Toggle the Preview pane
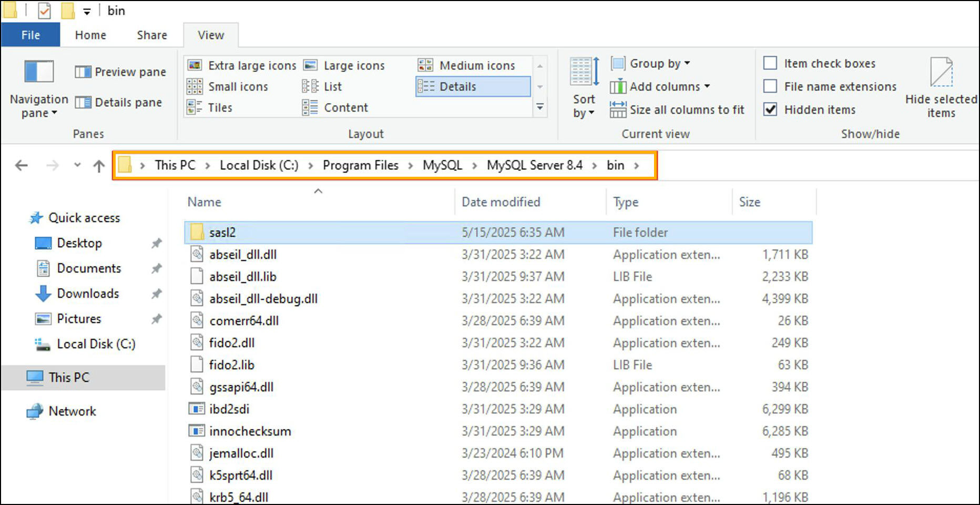The image size is (980, 505). 120,72
